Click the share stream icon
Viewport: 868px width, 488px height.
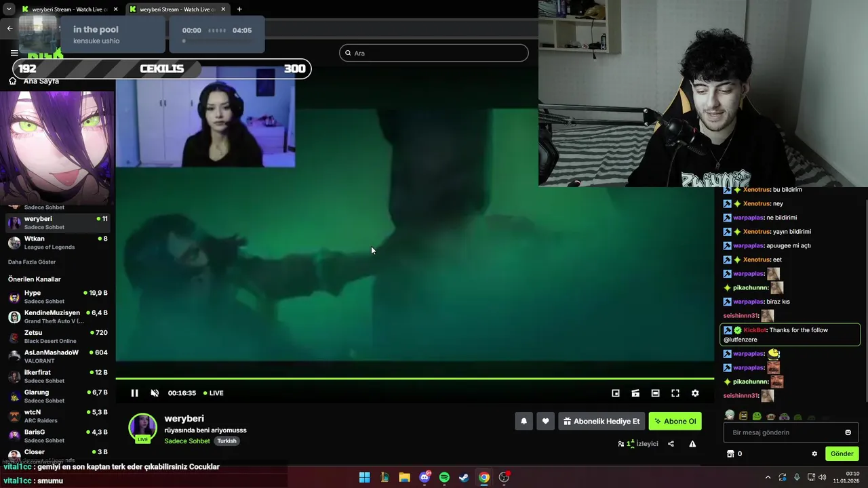(x=671, y=444)
